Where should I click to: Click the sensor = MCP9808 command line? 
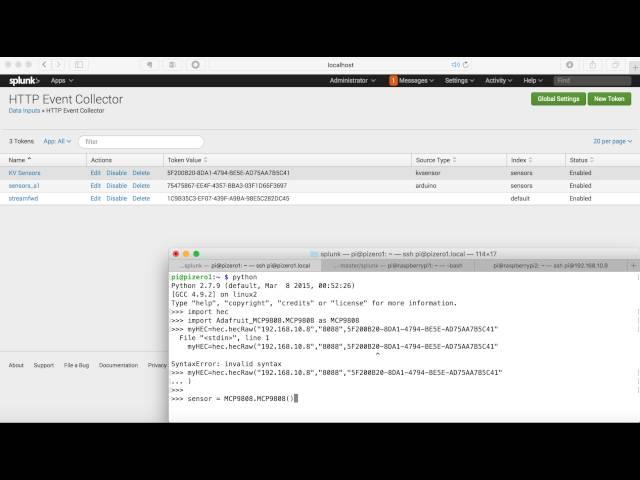(x=235, y=398)
